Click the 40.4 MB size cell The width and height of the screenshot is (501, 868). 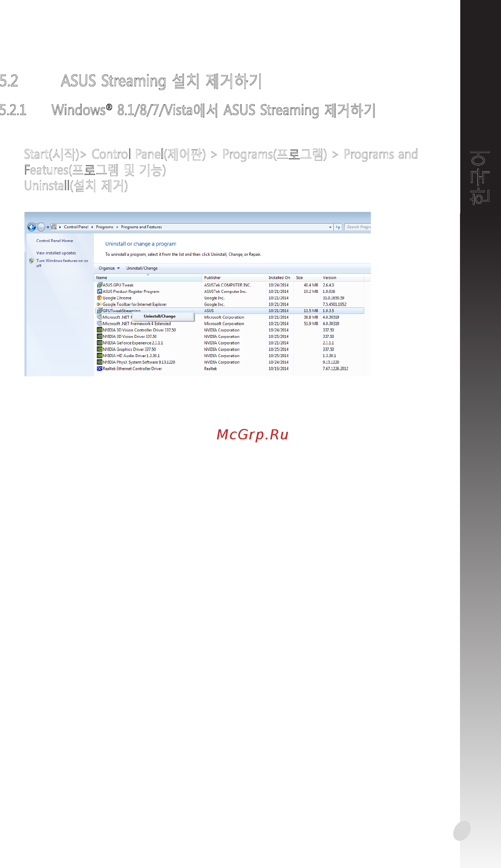(311, 285)
